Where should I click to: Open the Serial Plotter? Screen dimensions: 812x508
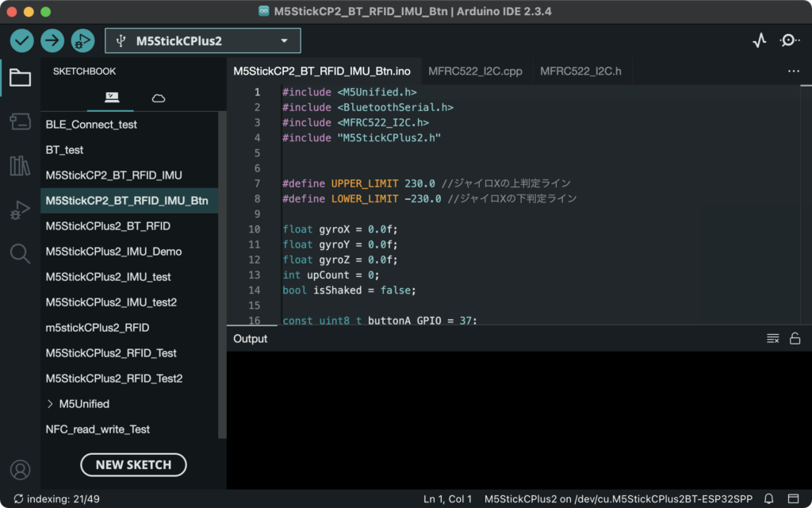[760, 40]
